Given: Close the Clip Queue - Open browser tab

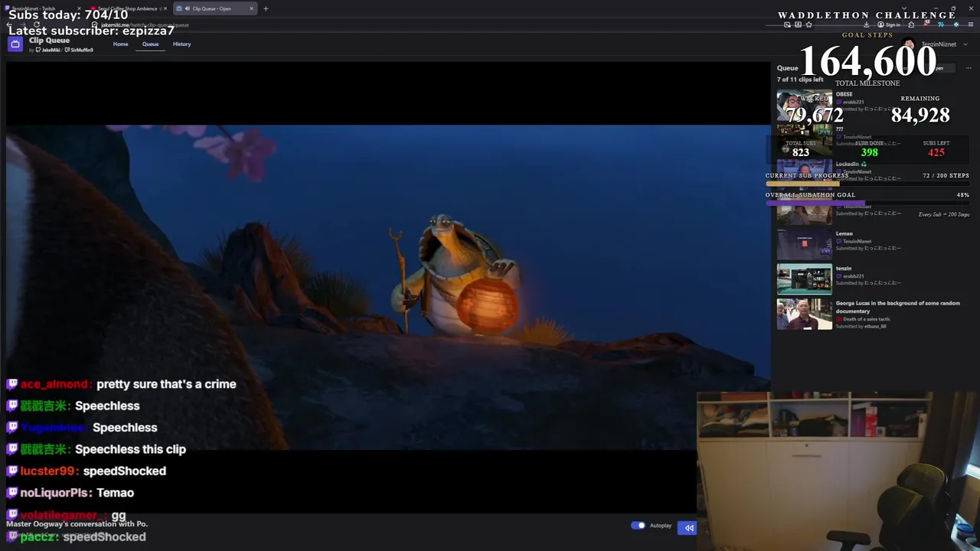Looking at the screenshot, I should coord(251,8).
